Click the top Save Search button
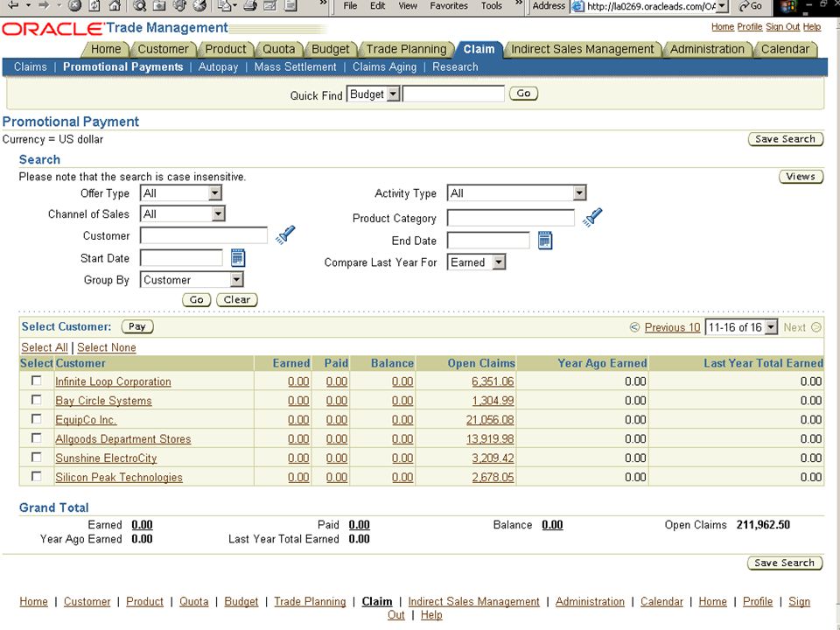 (785, 139)
